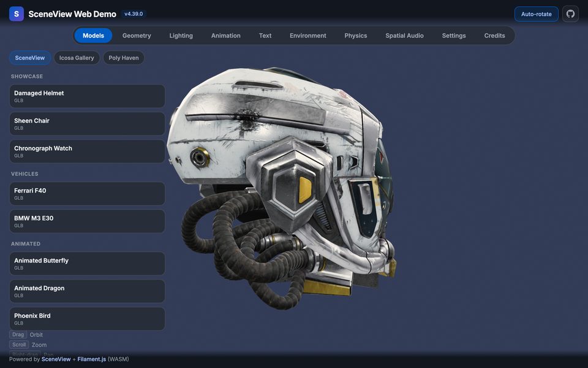Choose the Poly Haven source filter
Screen dimensions: 588x368
click(124, 58)
